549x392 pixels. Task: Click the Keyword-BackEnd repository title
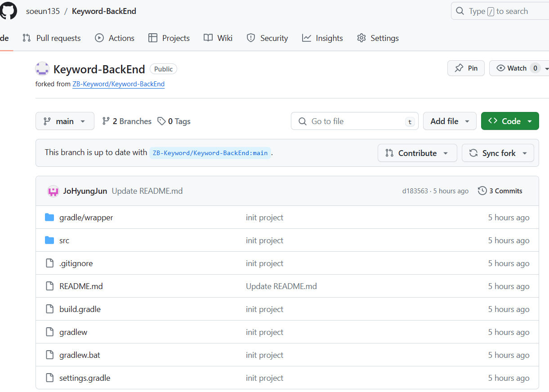(x=99, y=69)
